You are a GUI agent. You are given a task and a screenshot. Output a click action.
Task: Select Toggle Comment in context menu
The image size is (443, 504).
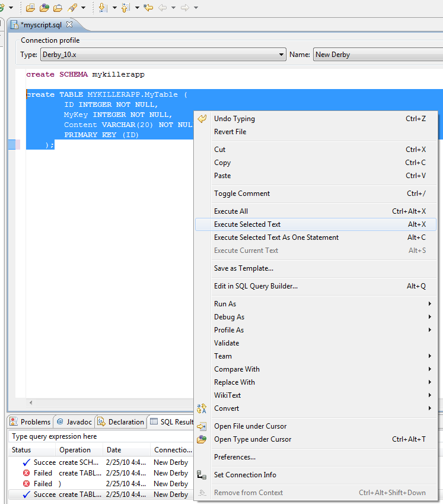(x=242, y=194)
